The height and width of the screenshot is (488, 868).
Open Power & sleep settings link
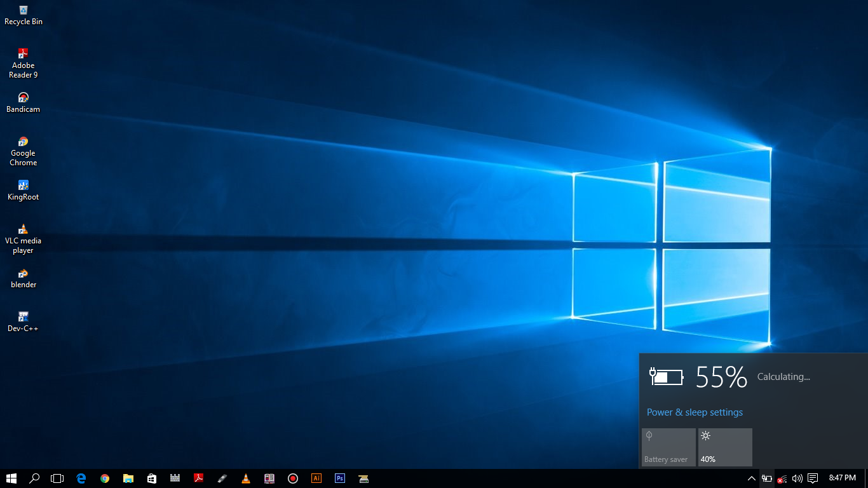pos(695,412)
